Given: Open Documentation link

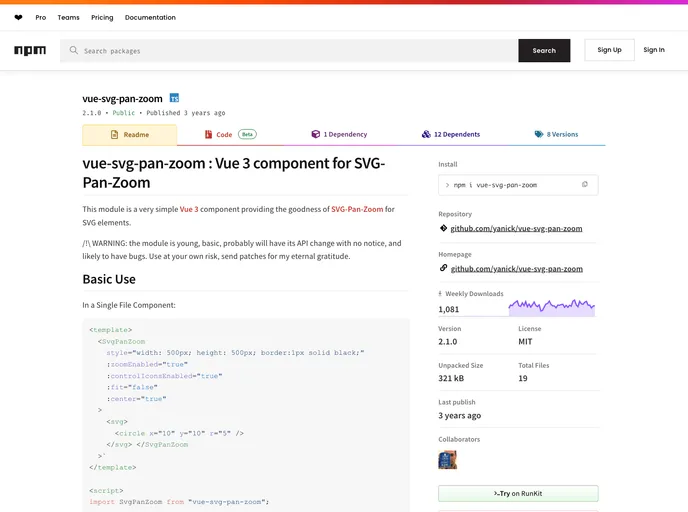Looking at the screenshot, I should [150, 18].
